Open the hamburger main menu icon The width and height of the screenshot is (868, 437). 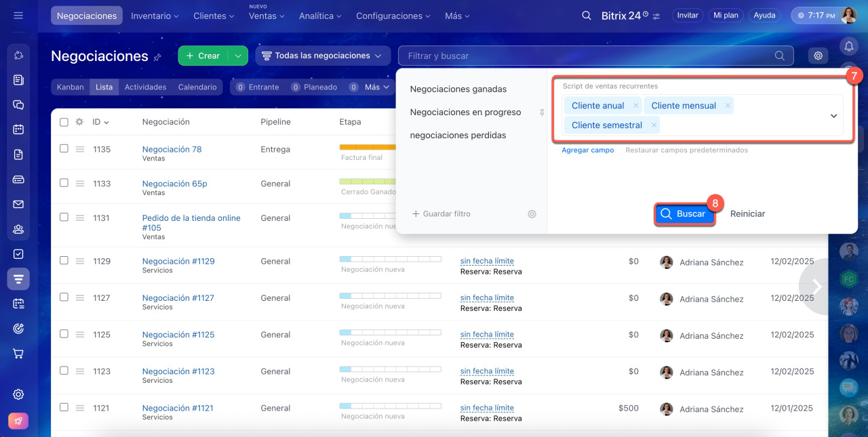click(18, 15)
